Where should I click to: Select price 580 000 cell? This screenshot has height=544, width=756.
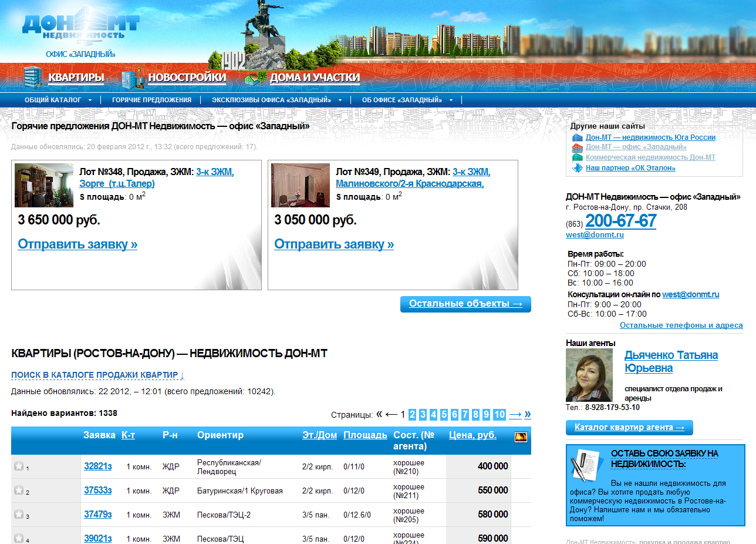[x=478, y=514]
